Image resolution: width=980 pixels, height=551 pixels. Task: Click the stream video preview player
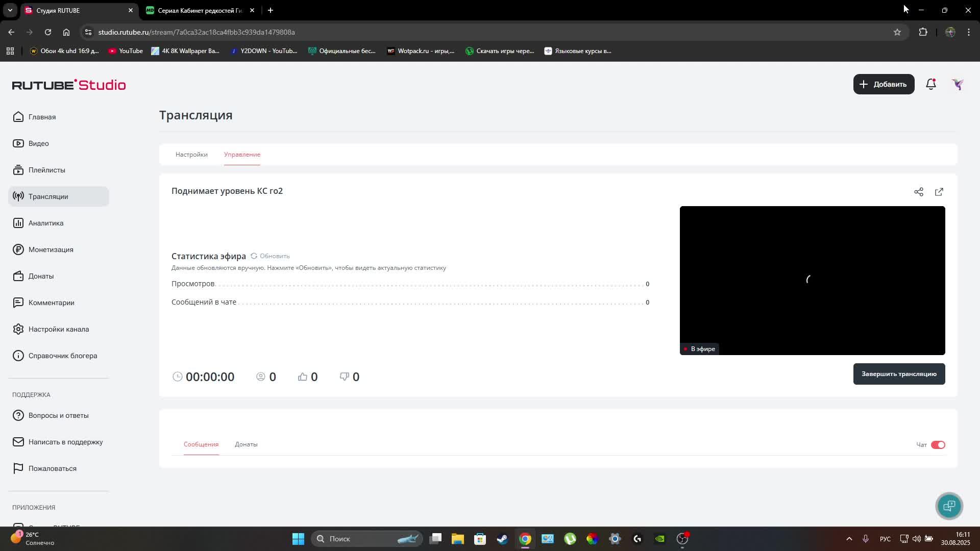pos(812,280)
